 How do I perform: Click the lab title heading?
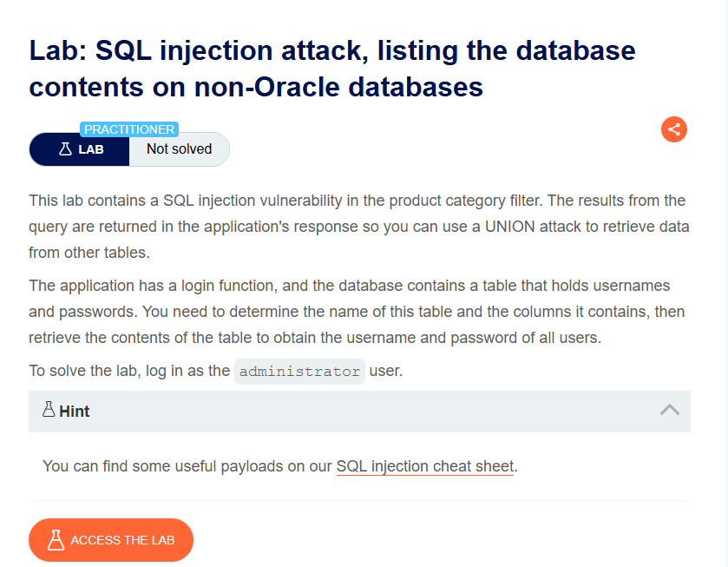(x=332, y=69)
